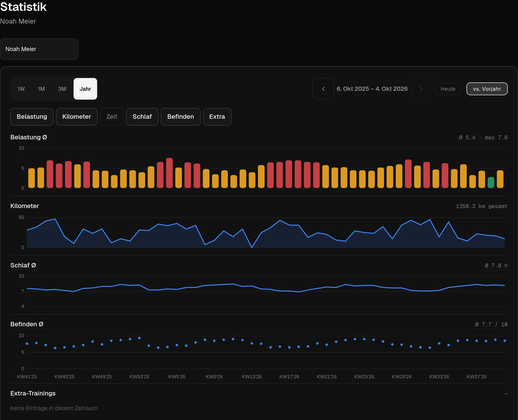Viewport: 518px width, 420px height.
Task: Click the KW37'26 axis label
Action: coord(477,377)
